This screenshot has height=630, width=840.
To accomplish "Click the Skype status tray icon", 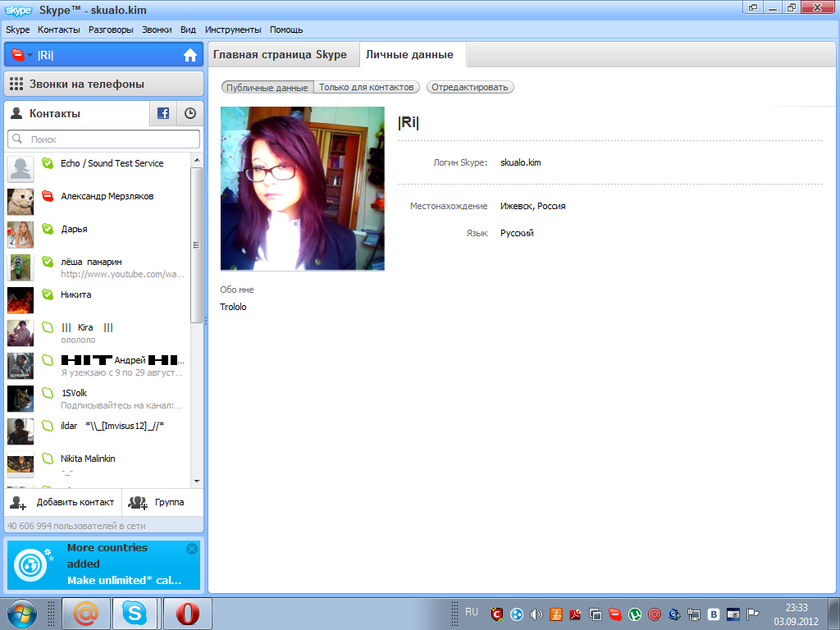I will (615, 614).
